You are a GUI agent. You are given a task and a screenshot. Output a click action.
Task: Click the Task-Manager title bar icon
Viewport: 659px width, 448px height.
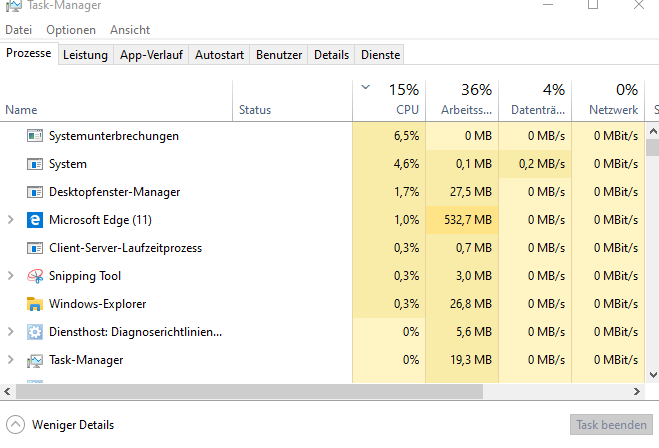14,5
